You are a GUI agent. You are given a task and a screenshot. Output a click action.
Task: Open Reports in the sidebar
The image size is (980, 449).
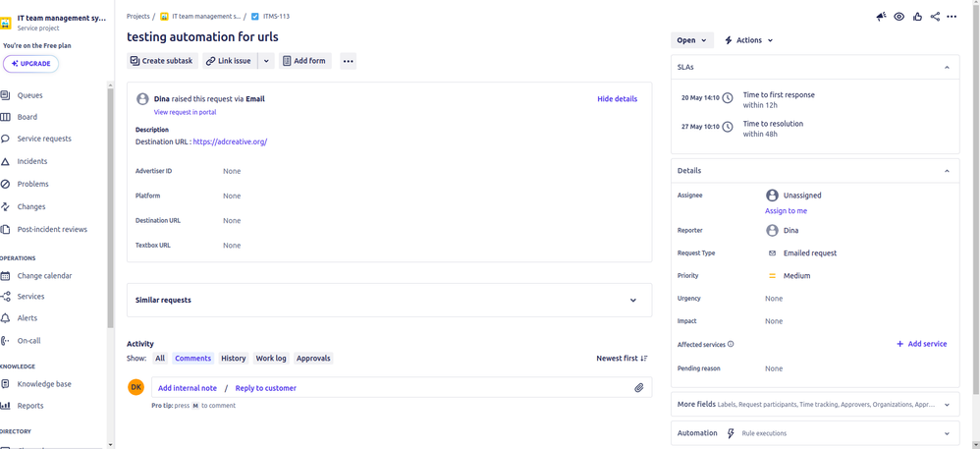pyautogui.click(x=30, y=406)
